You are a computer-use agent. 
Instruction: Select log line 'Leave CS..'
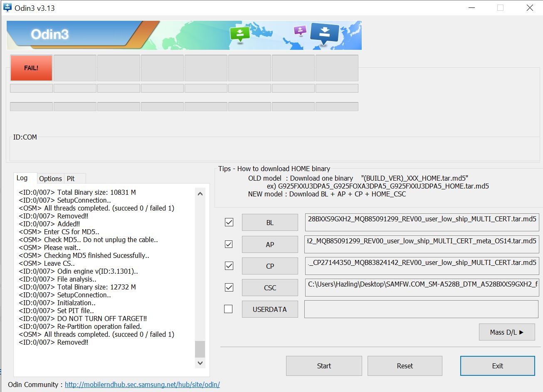coord(47,263)
